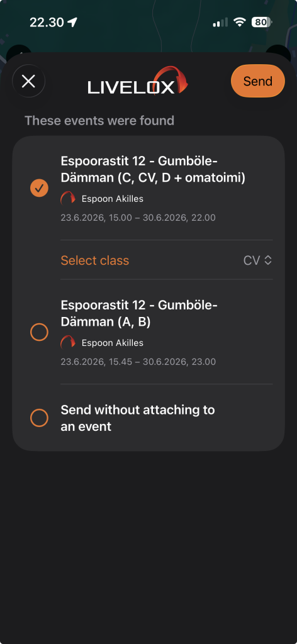
Task: Tap the Select class label
Action: (95, 260)
